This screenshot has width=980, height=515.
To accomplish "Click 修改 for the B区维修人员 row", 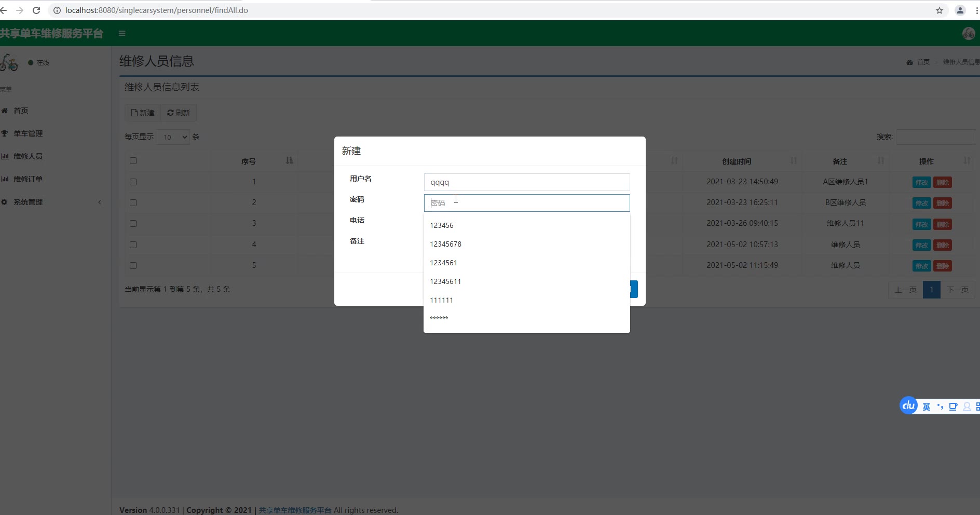I will click(x=922, y=203).
